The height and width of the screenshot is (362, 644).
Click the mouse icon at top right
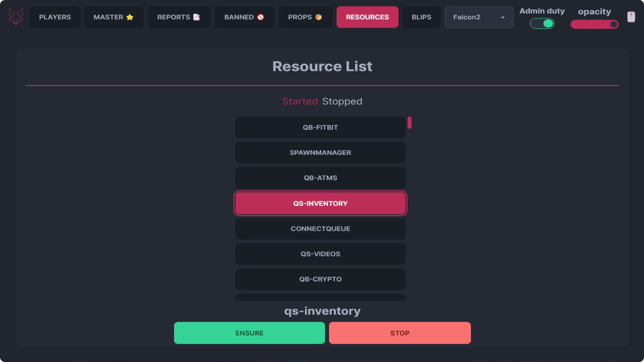point(631,17)
